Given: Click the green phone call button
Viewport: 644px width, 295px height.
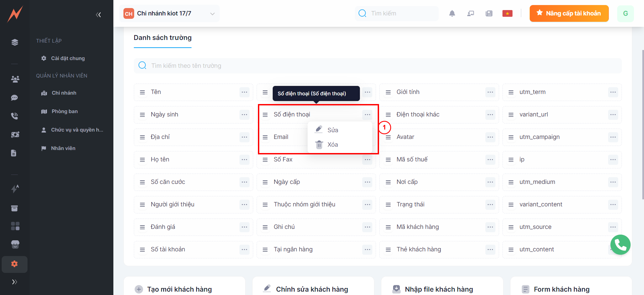Looking at the screenshot, I should coord(620,245).
